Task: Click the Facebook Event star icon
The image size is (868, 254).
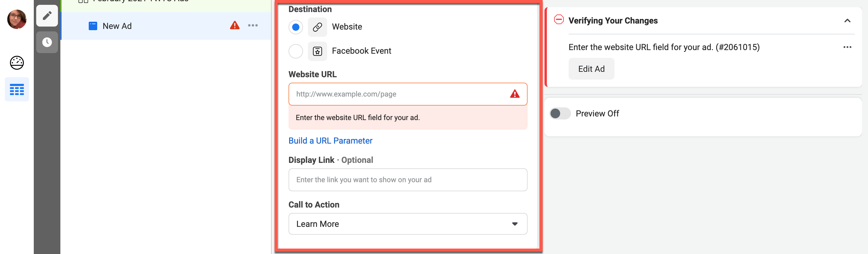Action: (x=317, y=51)
